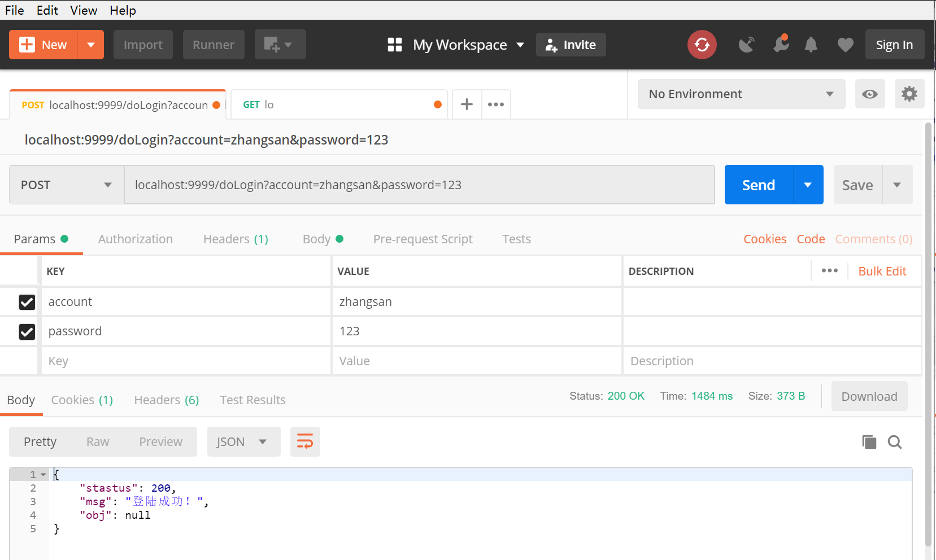The image size is (936, 560).
Task: Copy response body to clipboard icon
Action: [x=869, y=442]
